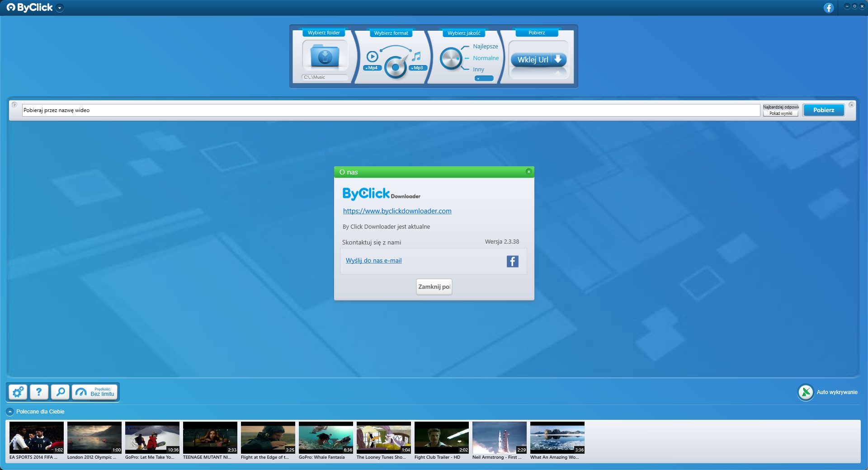Click the Zamknij button in dialog
The width and height of the screenshot is (868, 470).
point(434,287)
